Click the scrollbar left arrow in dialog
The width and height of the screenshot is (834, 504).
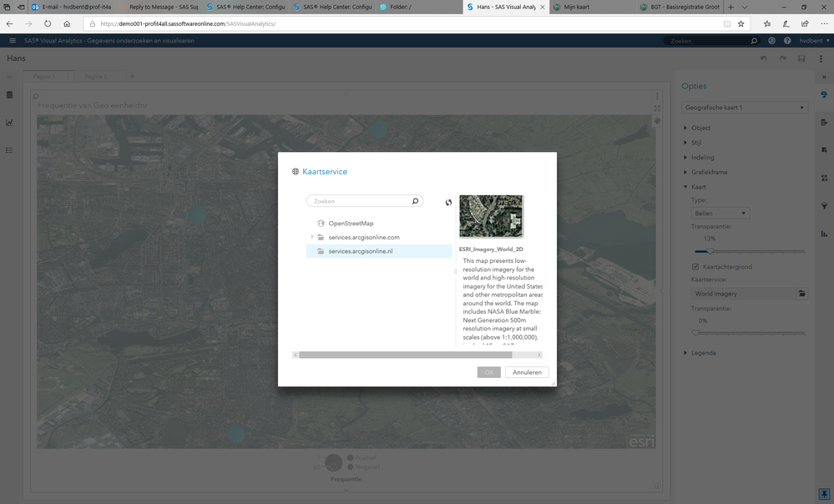[x=296, y=355]
